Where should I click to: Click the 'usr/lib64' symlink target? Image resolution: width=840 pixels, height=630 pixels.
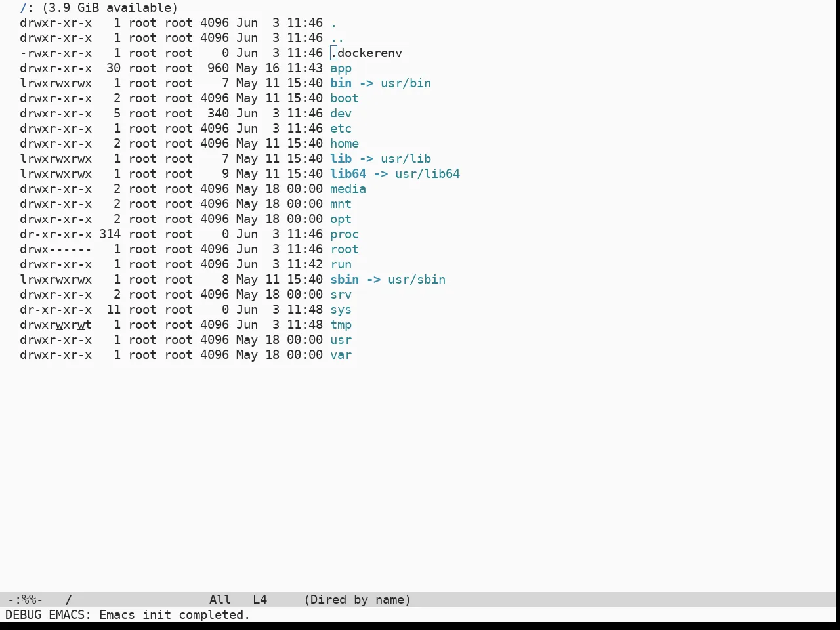tap(427, 174)
